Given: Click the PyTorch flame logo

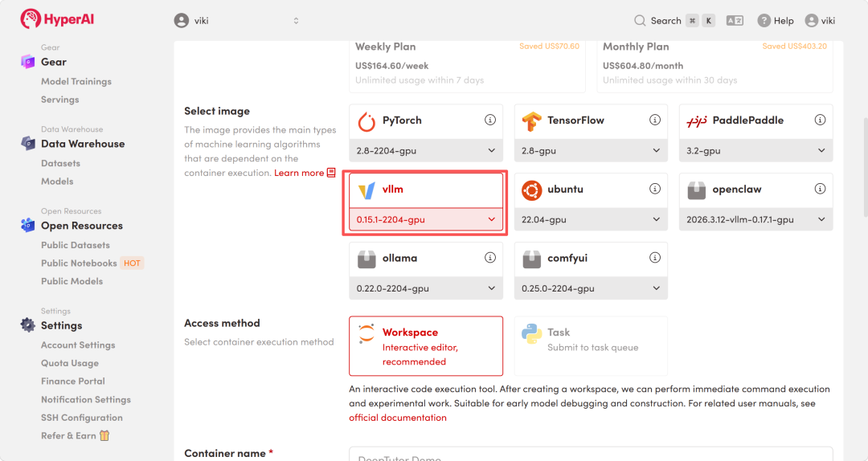Looking at the screenshot, I should tap(366, 121).
